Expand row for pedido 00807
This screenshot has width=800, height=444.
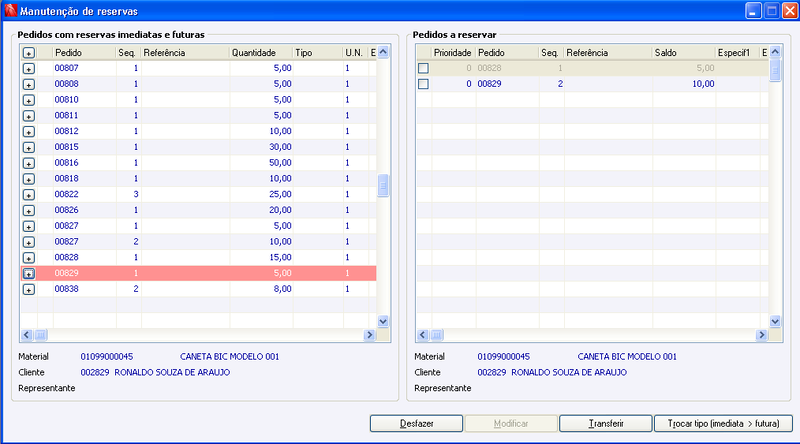29,69
